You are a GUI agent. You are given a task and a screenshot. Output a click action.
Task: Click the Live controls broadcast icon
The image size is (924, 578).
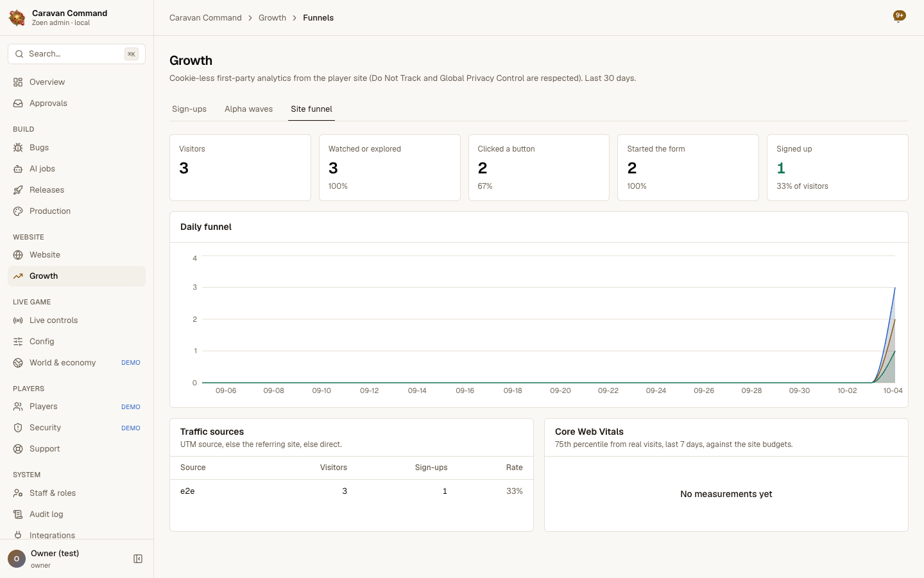18,320
